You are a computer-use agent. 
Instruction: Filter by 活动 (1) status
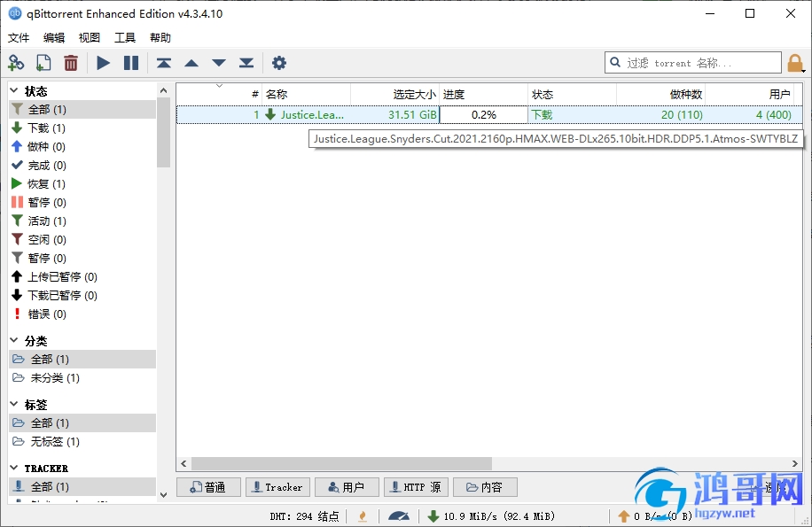pyautogui.click(x=82, y=221)
